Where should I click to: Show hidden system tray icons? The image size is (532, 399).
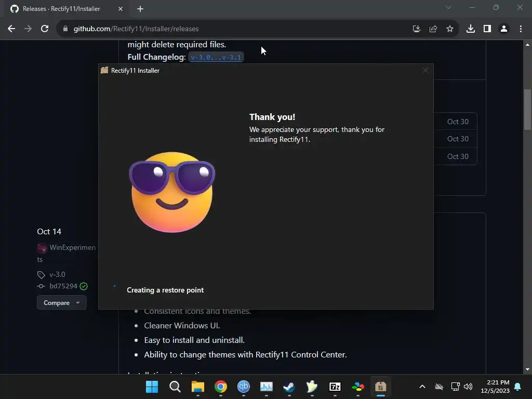pos(422,387)
